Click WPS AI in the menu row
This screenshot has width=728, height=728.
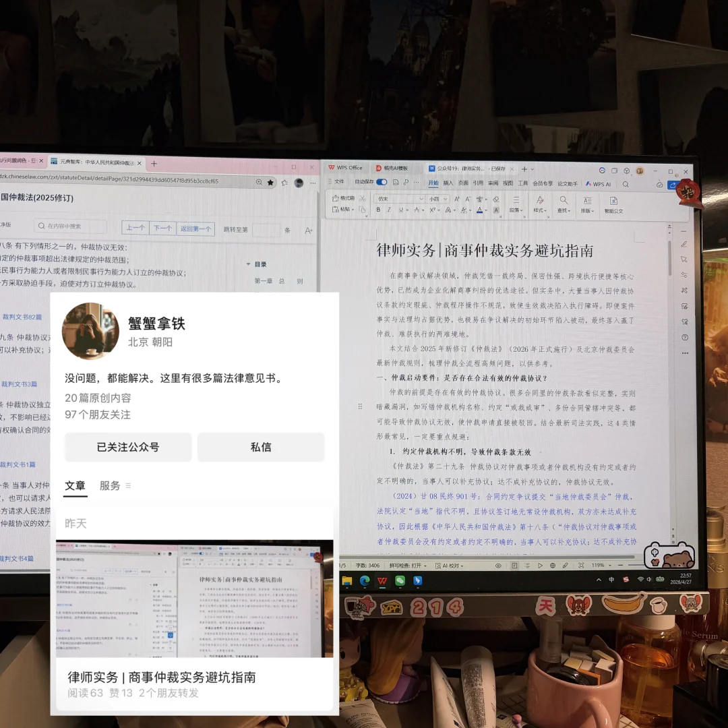point(598,184)
